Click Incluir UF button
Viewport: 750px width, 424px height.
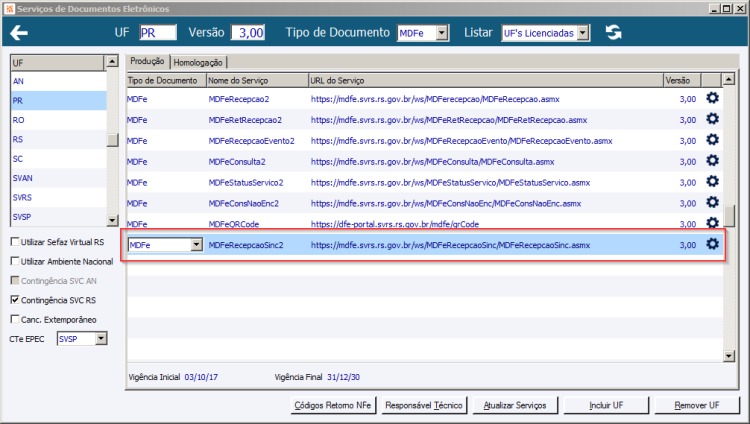click(606, 405)
